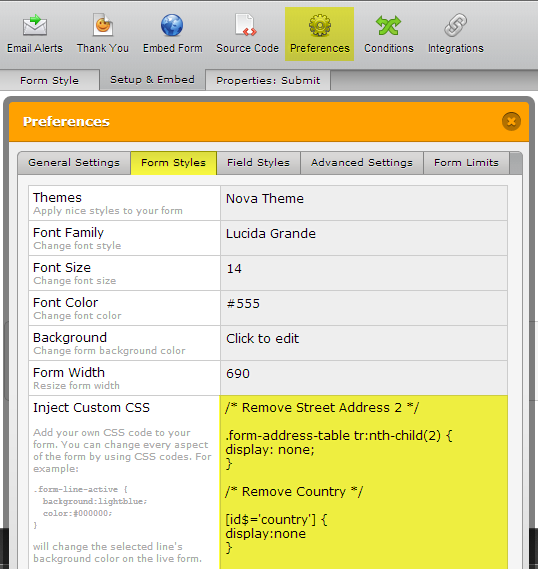Viewport: 538px width, 569px height.
Task: Click the Form Width row label
Action: [69, 373]
